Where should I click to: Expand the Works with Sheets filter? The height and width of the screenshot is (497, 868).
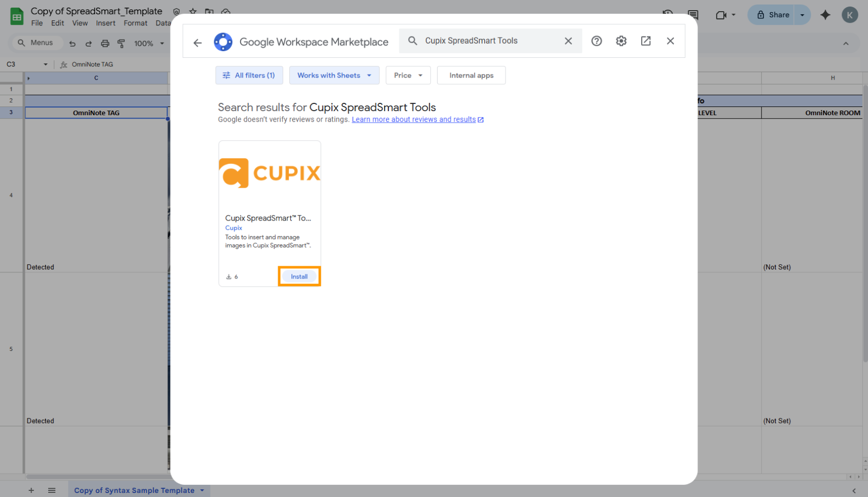coord(334,75)
